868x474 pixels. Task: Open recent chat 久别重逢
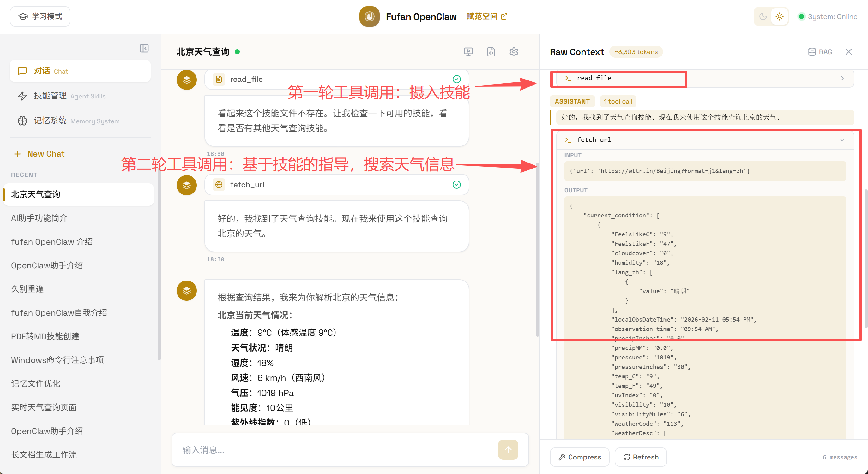79,289
